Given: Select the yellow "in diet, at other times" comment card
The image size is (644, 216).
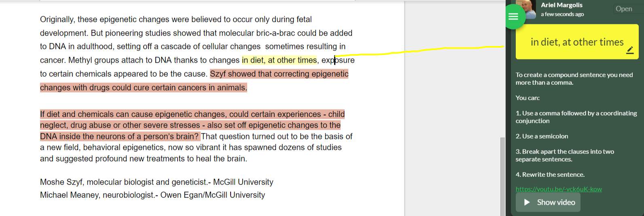Looking at the screenshot, I should [576, 42].
